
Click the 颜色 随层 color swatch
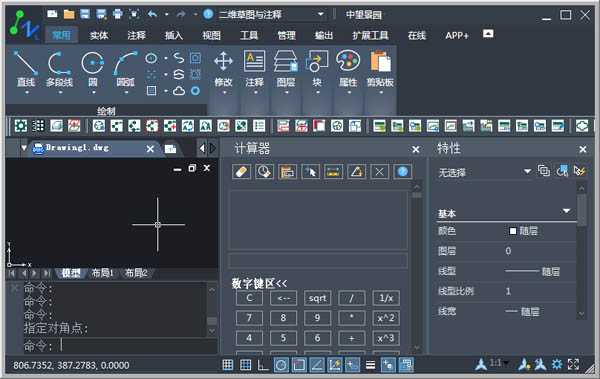point(513,231)
